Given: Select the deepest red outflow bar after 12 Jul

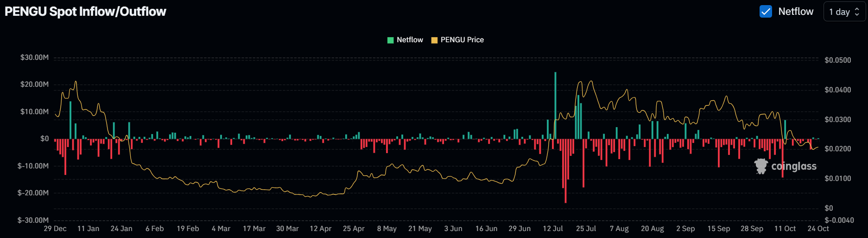Looking at the screenshot, I should 565,171.
